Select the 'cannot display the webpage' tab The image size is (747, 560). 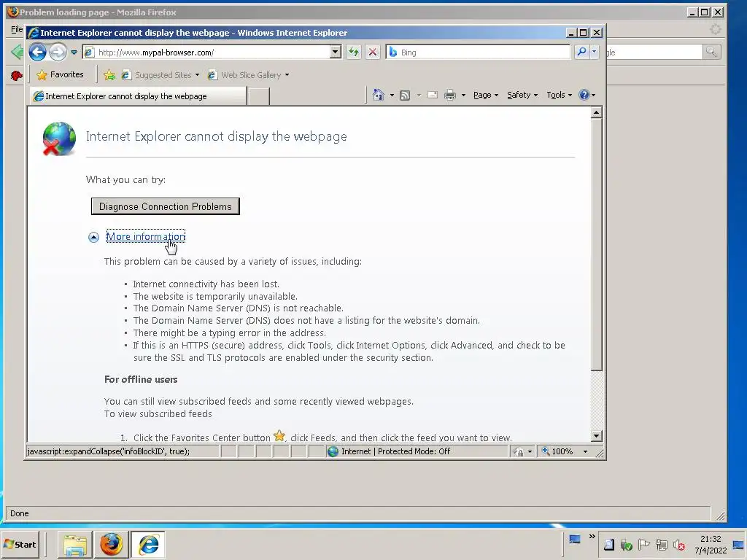[138, 96]
